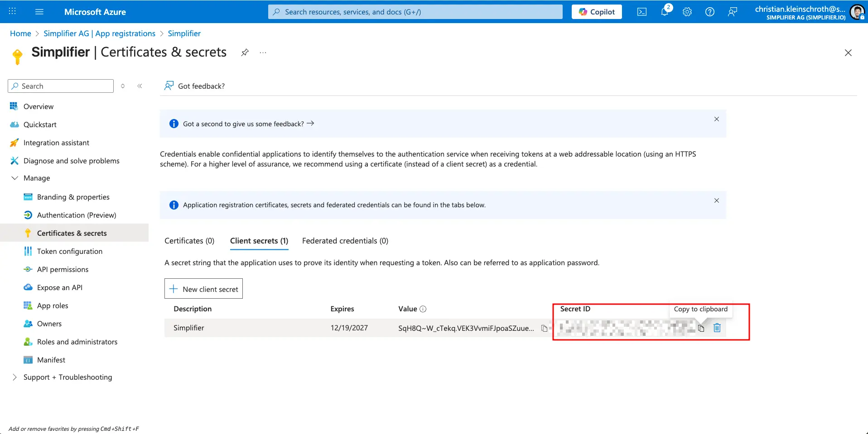Open the Copilot button
Image resolution: width=868 pixels, height=434 pixels.
pos(597,12)
